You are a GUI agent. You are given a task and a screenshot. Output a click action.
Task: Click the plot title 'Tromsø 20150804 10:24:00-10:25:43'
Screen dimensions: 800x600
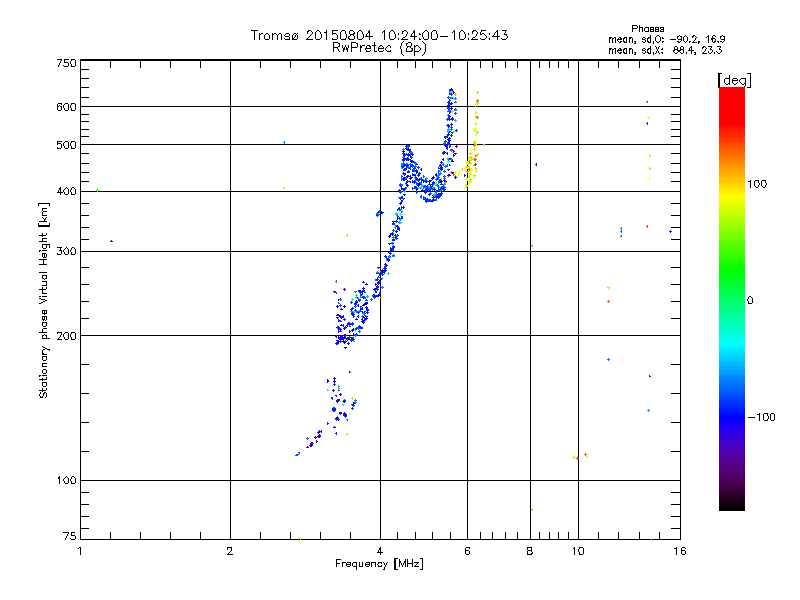[380, 35]
